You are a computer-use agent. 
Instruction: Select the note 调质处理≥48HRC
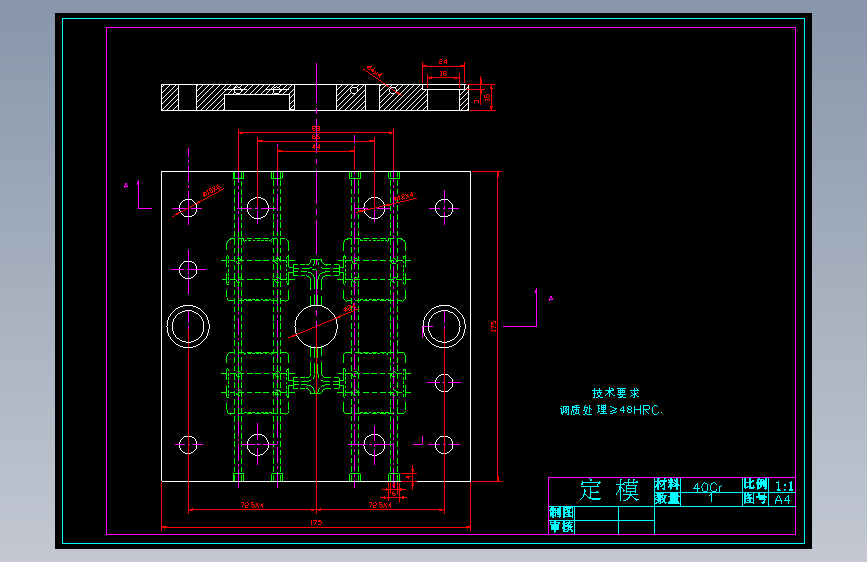coord(610,410)
